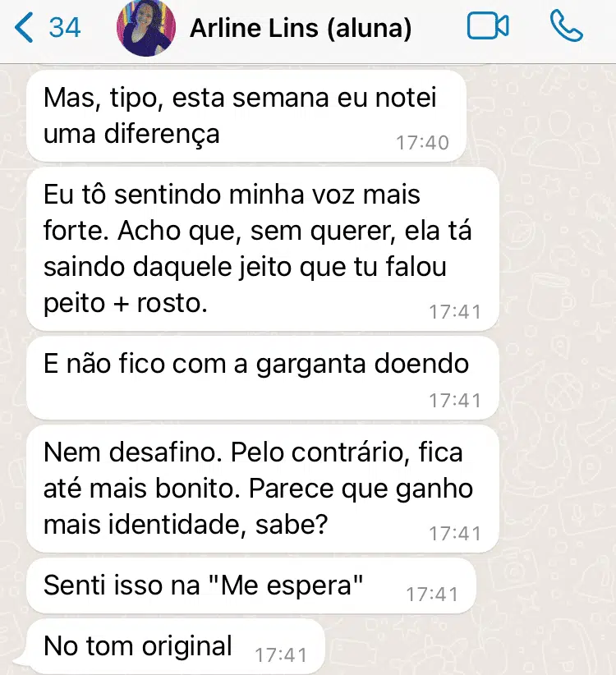Tap timestamp on the garganta doendo message
This screenshot has width=616, height=675.
coord(455,401)
